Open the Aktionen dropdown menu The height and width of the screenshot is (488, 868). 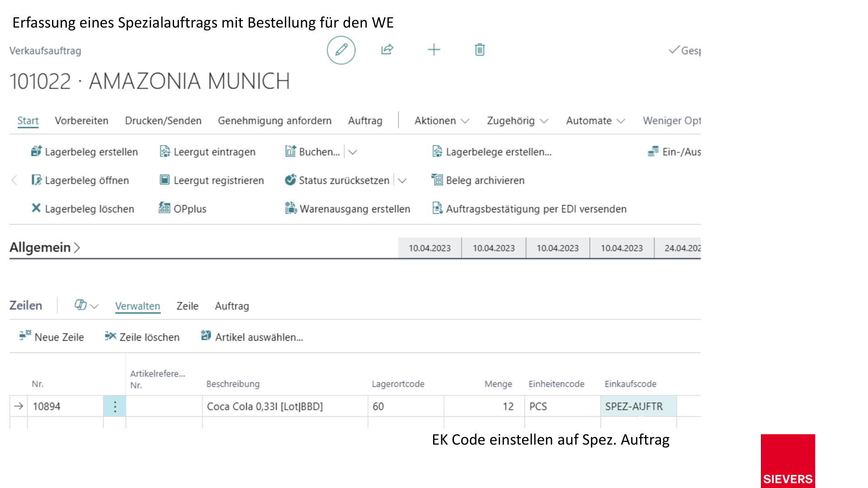442,121
